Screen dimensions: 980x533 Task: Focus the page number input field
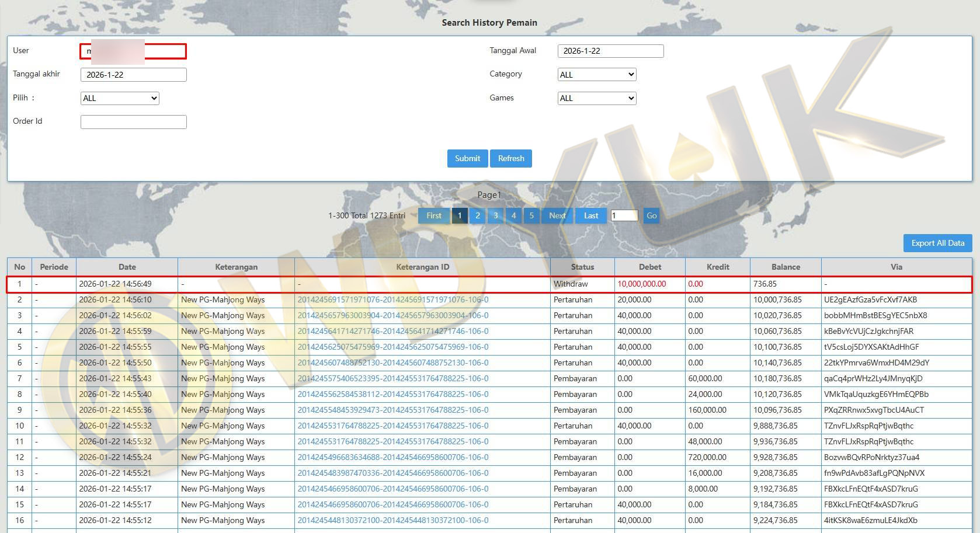(624, 215)
